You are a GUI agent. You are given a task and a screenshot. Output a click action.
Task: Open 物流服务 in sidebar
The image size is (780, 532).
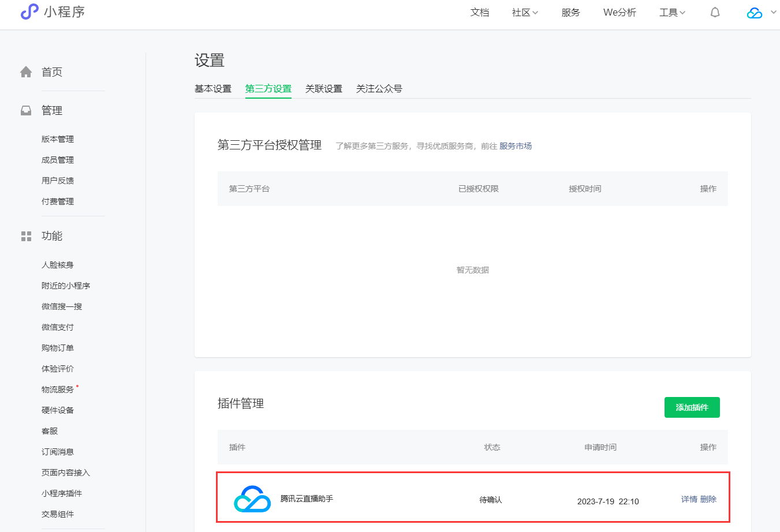(x=58, y=389)
